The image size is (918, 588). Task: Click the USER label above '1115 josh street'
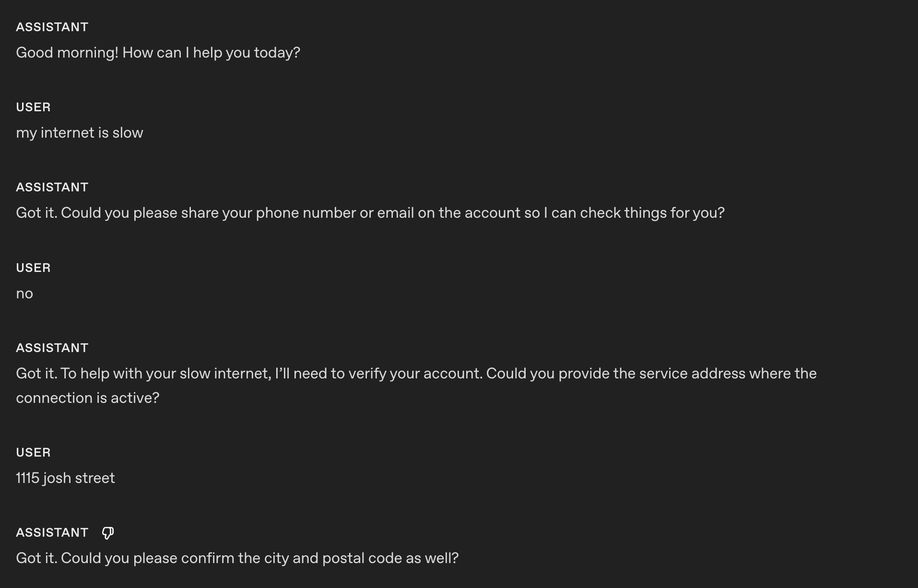[x=33, y=453]
